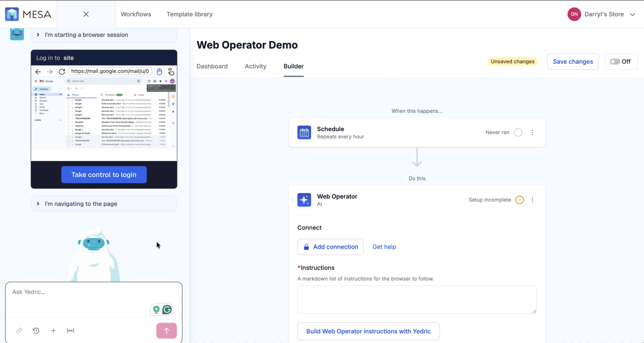Click the Schedule calendar icon
Viewport: 644px width, 343px height.
pos(304,132)
